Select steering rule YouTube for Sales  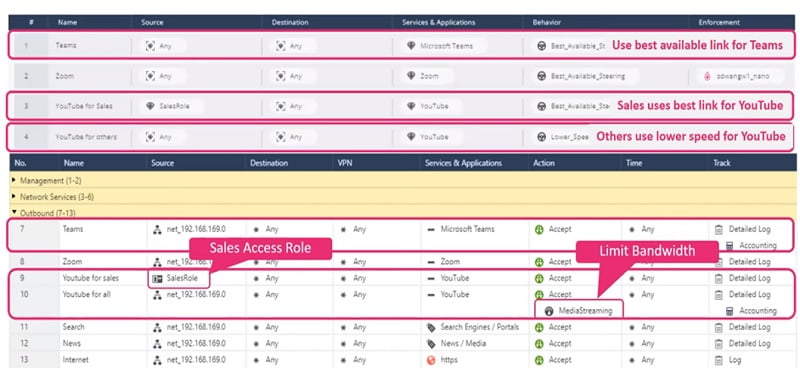84,106
